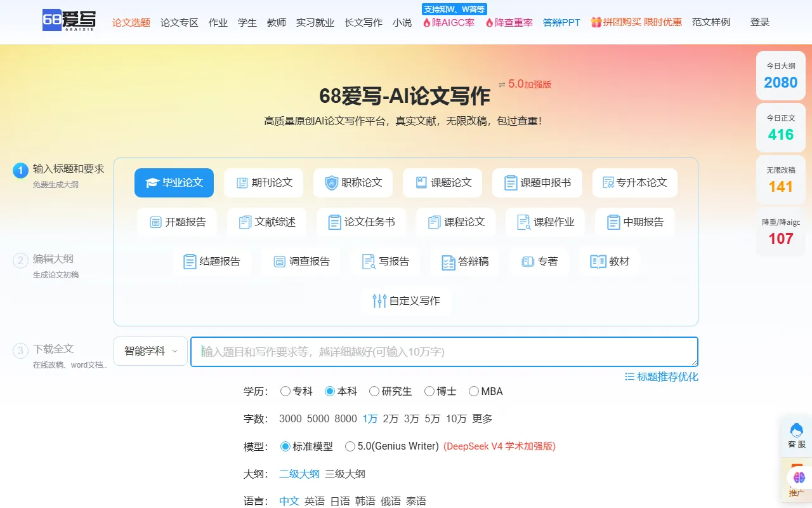Click the 5.0加强版 version switch
This screenshot has height=508, width=812.
[x=525, y=84]
